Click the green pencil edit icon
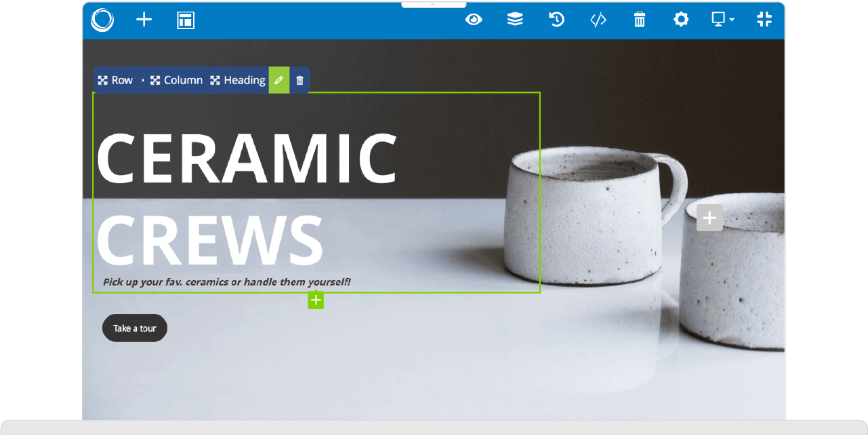This screenshot has width=868, height=436. tap(278, 80)
